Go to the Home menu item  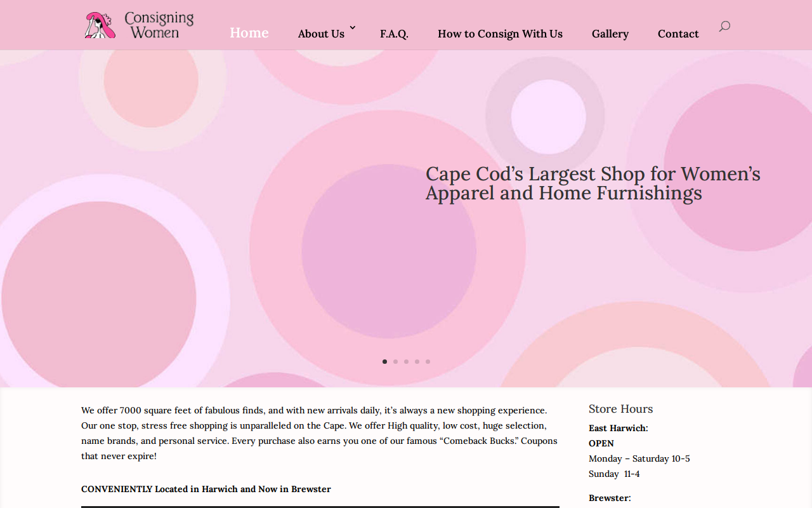click(249, 32)
